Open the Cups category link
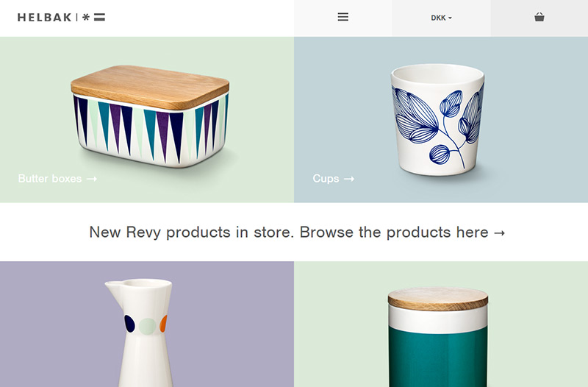588x387 pixels. (x=334, y=178)
